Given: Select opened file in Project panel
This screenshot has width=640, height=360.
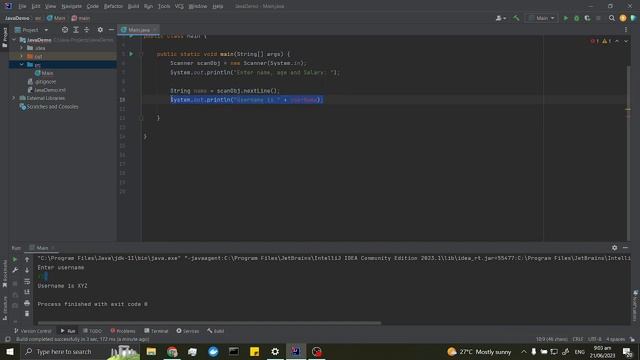Looking at the screenshot, I should (x=65, y=30).
